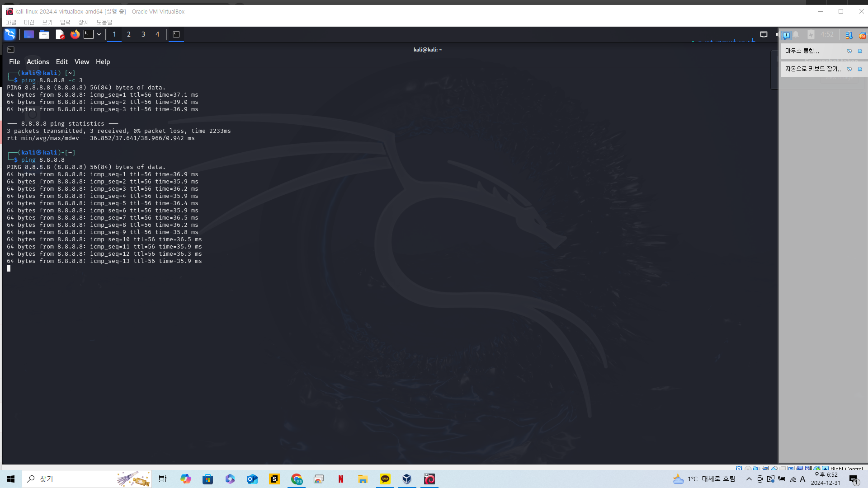The image size is (868, 488).
Task: Disable the 자동으로 키보드 잡기 notification permanently
Action: (x=849, y=69)
